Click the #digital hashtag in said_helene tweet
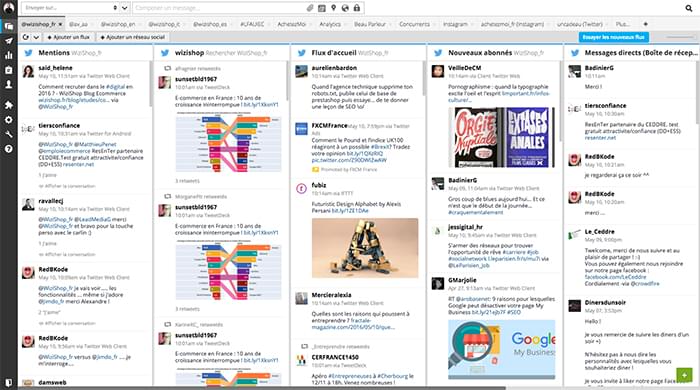The width and height of the screenshot is (700, 390). (115, 87)
